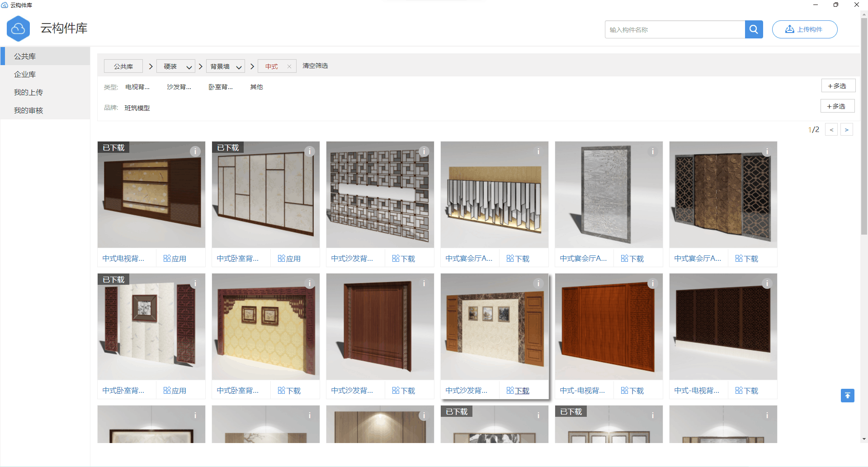
Task: Show info for wooden door 中式沙发背... item
Action: (424, 283)
